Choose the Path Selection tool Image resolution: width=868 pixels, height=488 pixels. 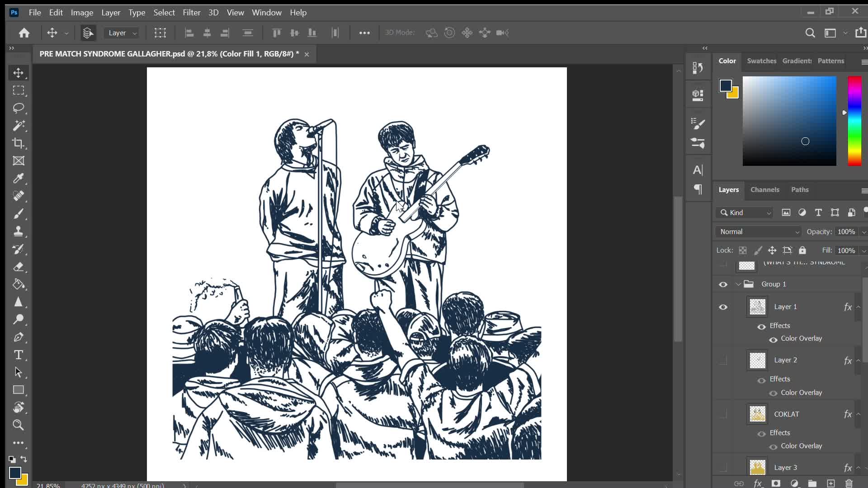point(19,372)
